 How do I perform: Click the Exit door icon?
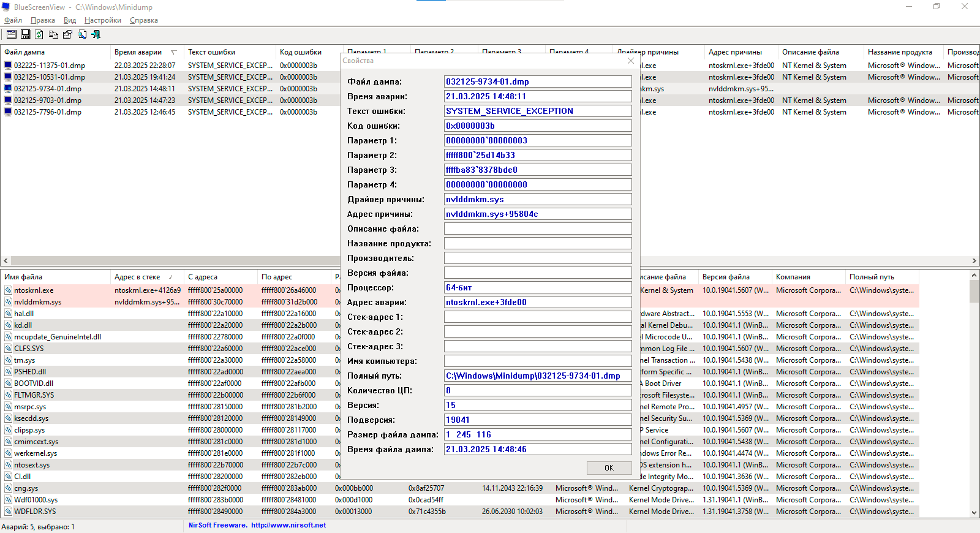point(96,34)
